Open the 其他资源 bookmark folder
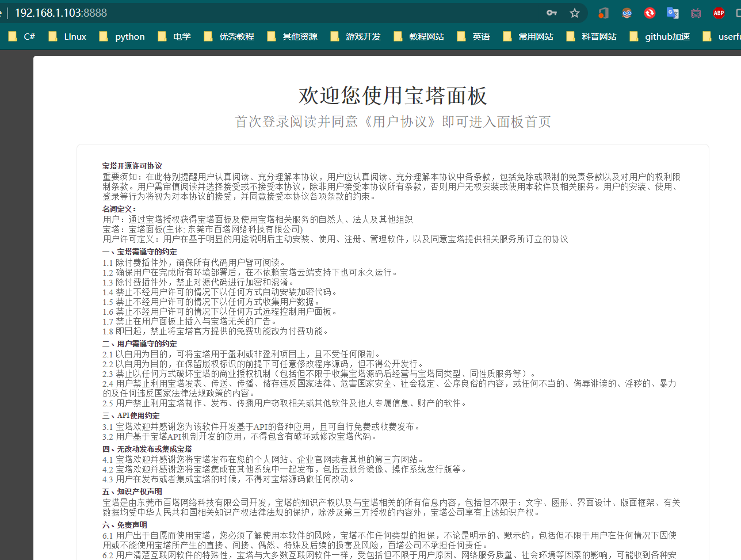The height and width of the screenshot is (560, 741). pos(292,36)
